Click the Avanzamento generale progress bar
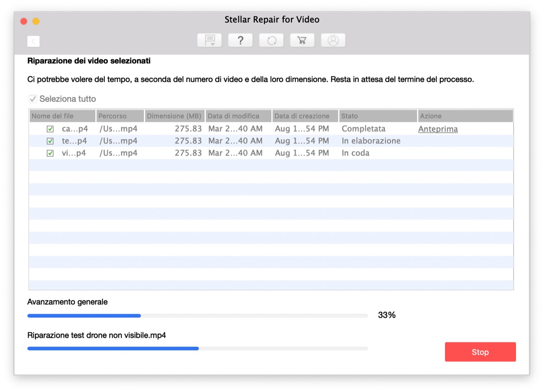This screenshot has width=544, height=392. [x=198, y=315]
